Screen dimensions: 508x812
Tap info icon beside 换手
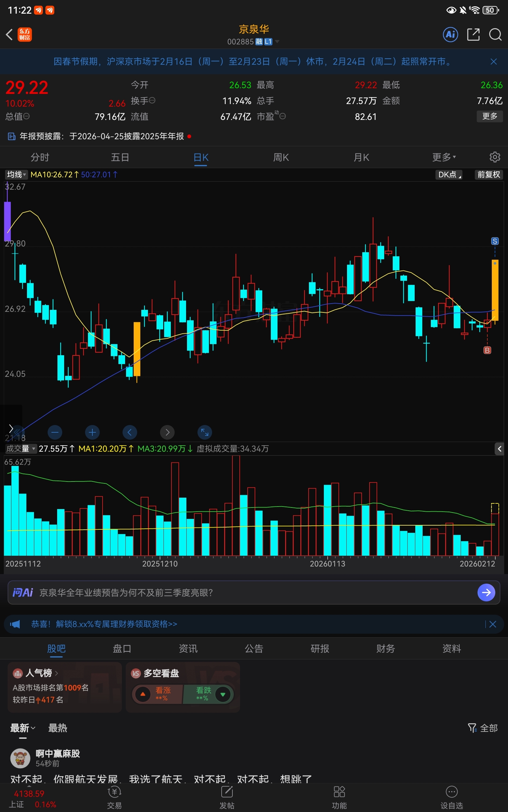(x=152, y=100)
